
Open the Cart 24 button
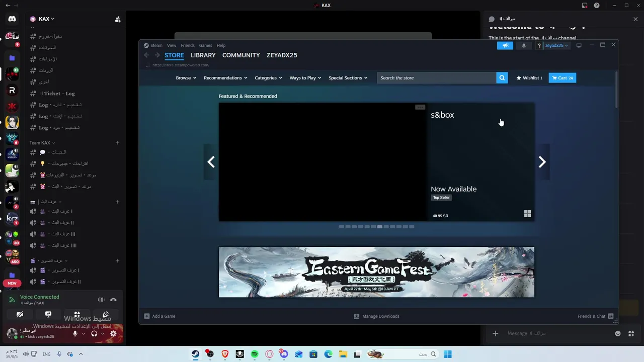[x=562, y=78]
